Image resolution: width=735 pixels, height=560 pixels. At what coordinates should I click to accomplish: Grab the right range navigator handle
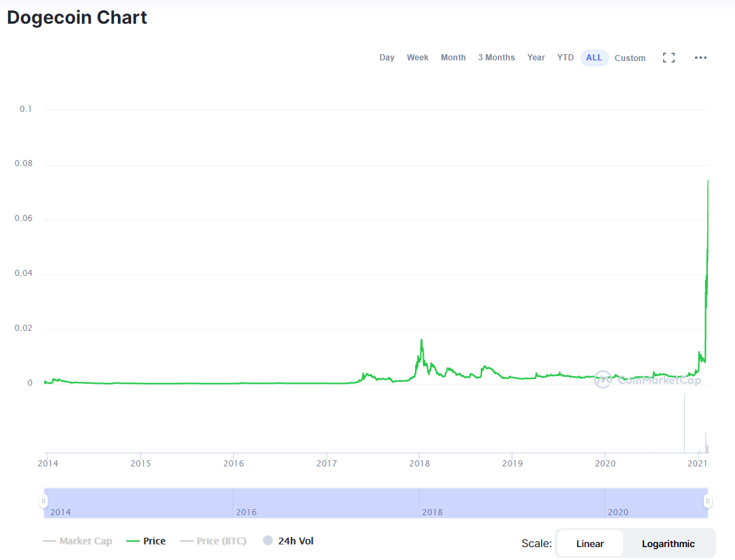tap(708, 502)
